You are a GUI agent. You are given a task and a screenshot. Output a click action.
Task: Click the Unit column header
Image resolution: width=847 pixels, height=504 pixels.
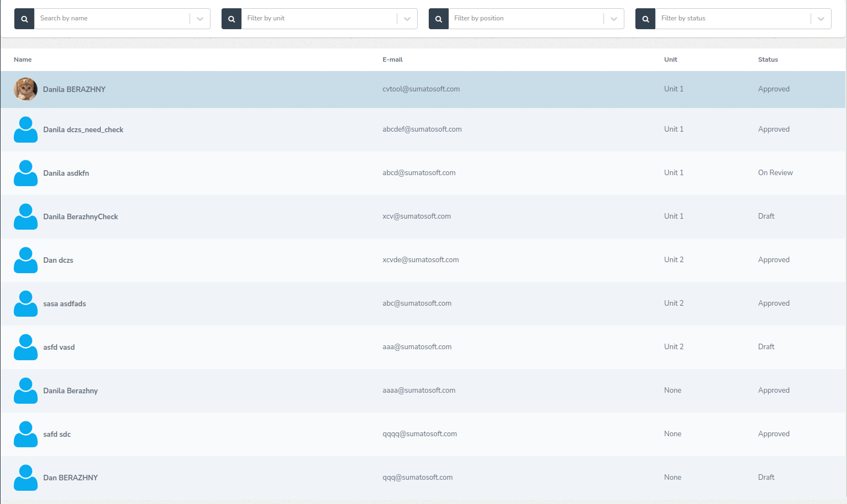[671, 59]
